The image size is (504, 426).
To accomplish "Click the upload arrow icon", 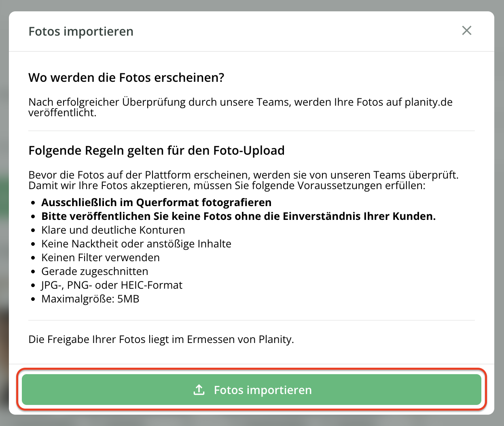I will (x=199, y=390).
